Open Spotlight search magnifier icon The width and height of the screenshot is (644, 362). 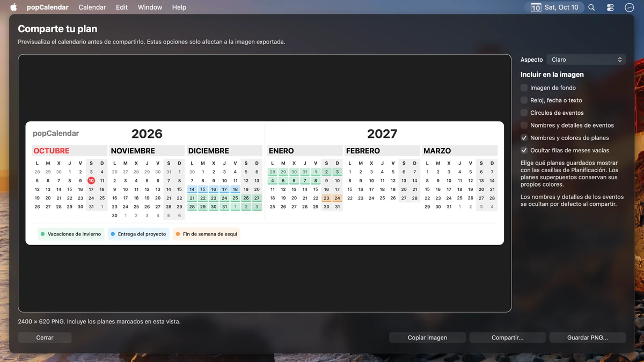pyautogui.click(x=591, y=8)
